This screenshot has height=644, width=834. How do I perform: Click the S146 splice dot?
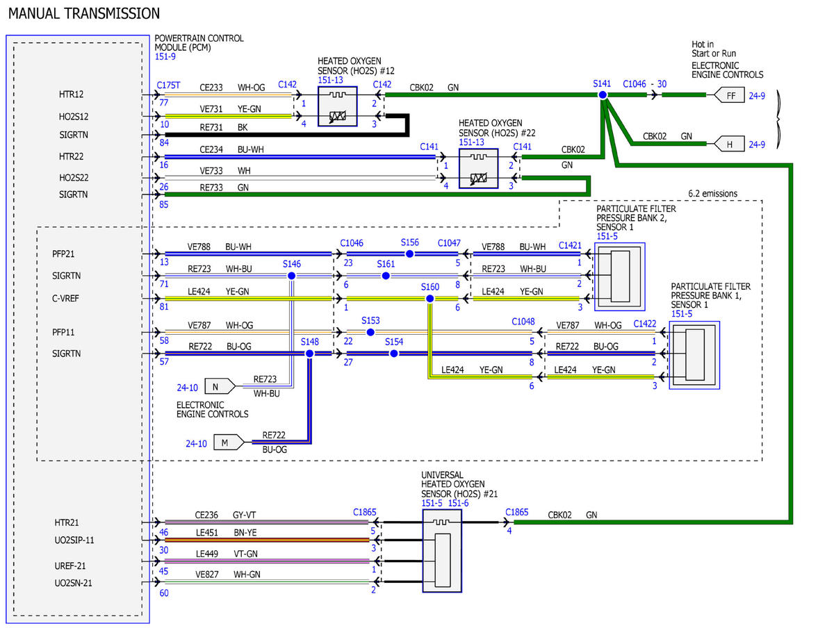pyautogui.click(x=292, y=276)
